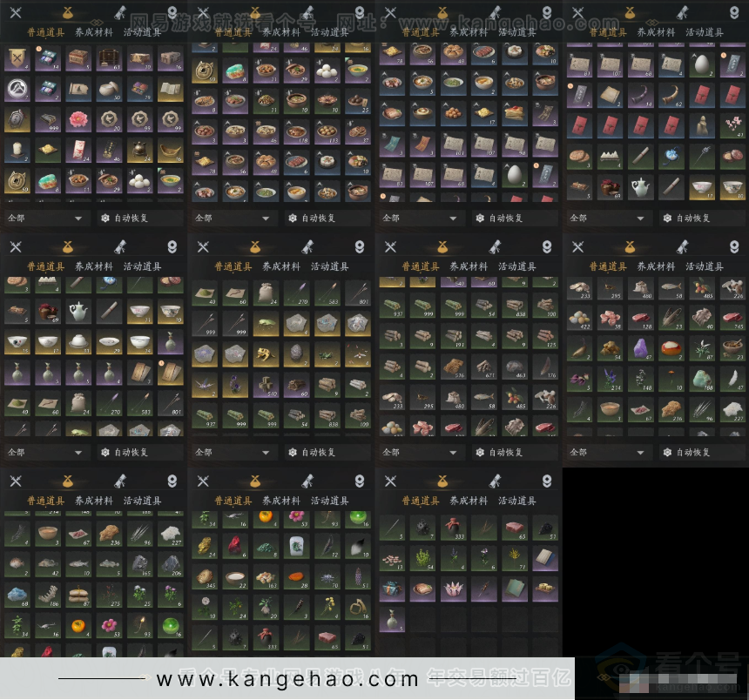Screen dimensions: 749x700
Task: Open the scroll category icon in the bottom-left panel
Action: (119, 481)
